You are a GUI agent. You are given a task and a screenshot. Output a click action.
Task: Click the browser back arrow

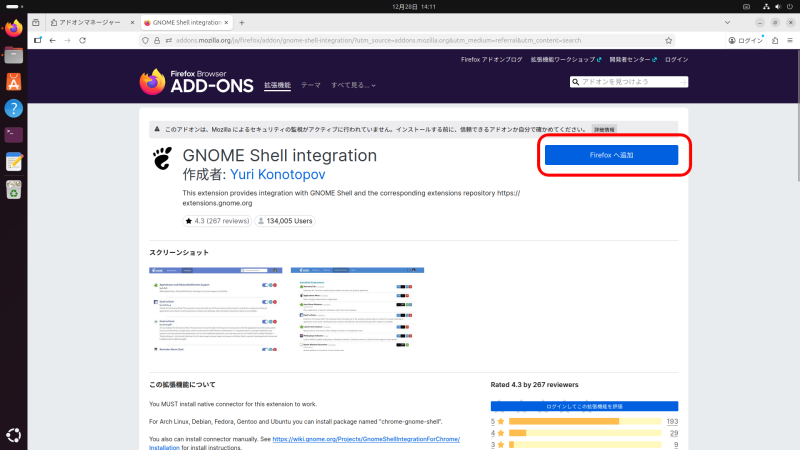pyautogui.click(x=53, y=40)
